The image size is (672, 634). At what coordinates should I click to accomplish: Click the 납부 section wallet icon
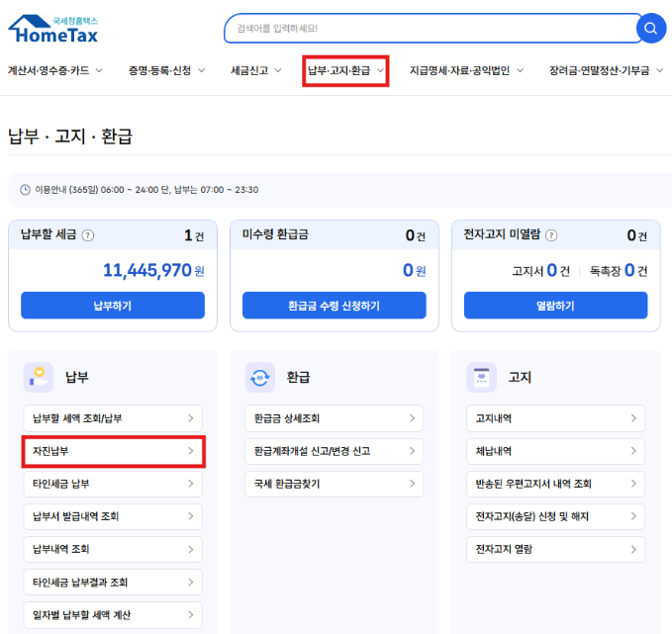[39, 377]
